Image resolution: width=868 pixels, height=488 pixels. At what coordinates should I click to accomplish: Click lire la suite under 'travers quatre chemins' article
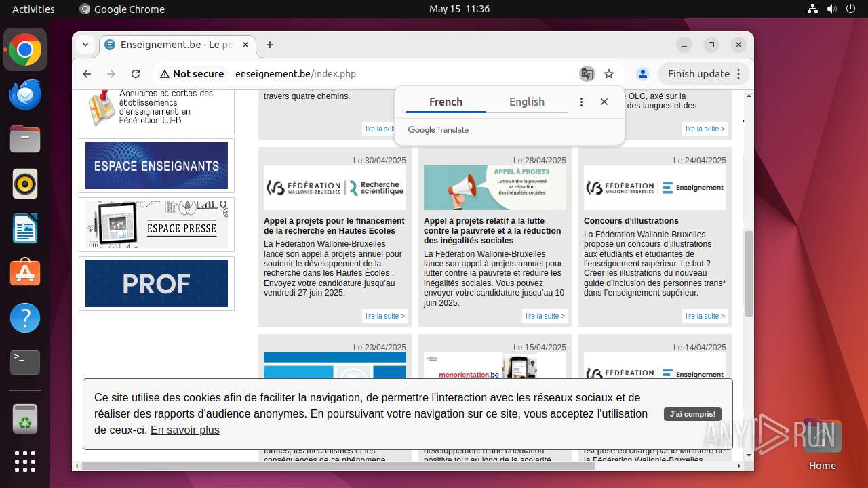[x=378, y=129]
